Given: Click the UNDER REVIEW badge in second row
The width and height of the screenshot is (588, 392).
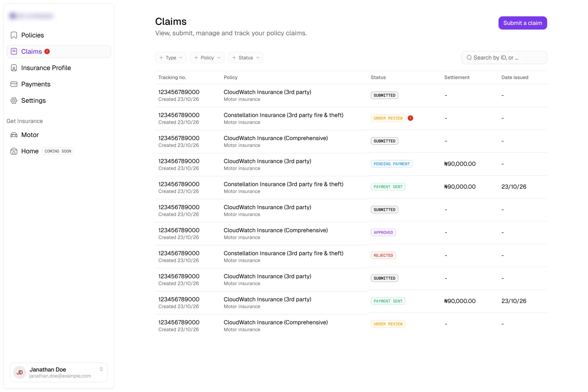Looking at the screenshot, I should click(x=388, y=118).
